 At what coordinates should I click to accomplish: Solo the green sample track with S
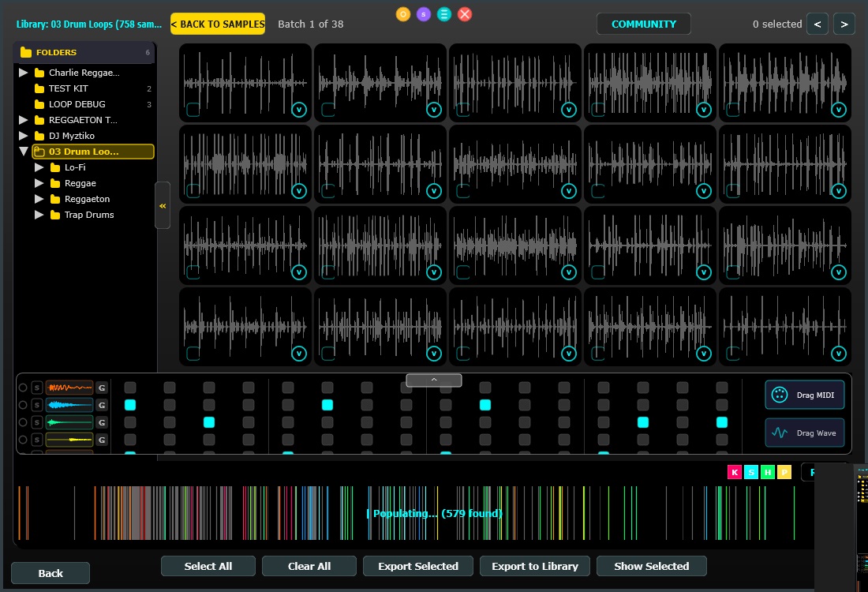point(36,422)
